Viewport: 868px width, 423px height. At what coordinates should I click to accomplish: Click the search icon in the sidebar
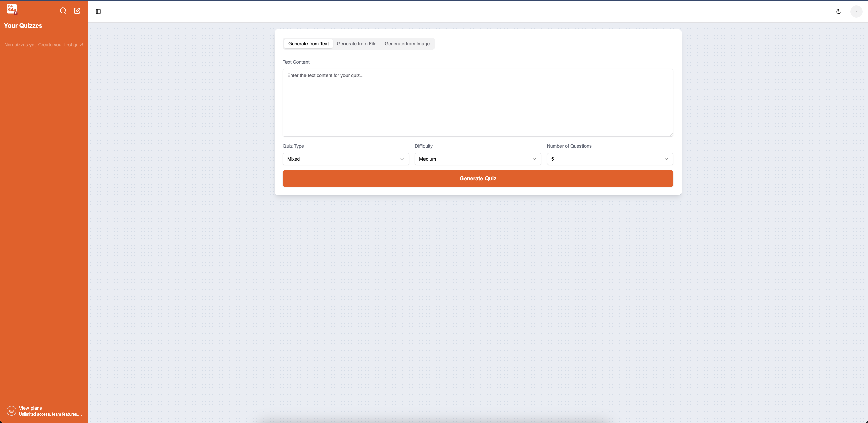click(x=63, y=11)
